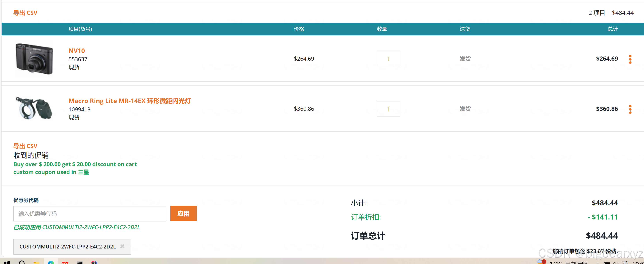This screenshot has width=644, height=264.
Task: Click the NV10 quantity box
Action: 388,58
